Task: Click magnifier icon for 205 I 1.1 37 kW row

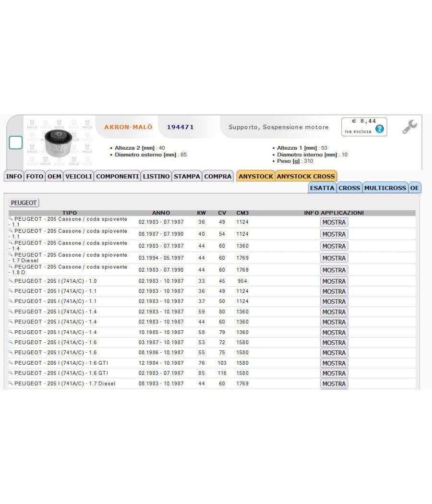Action: pos(11,301)
